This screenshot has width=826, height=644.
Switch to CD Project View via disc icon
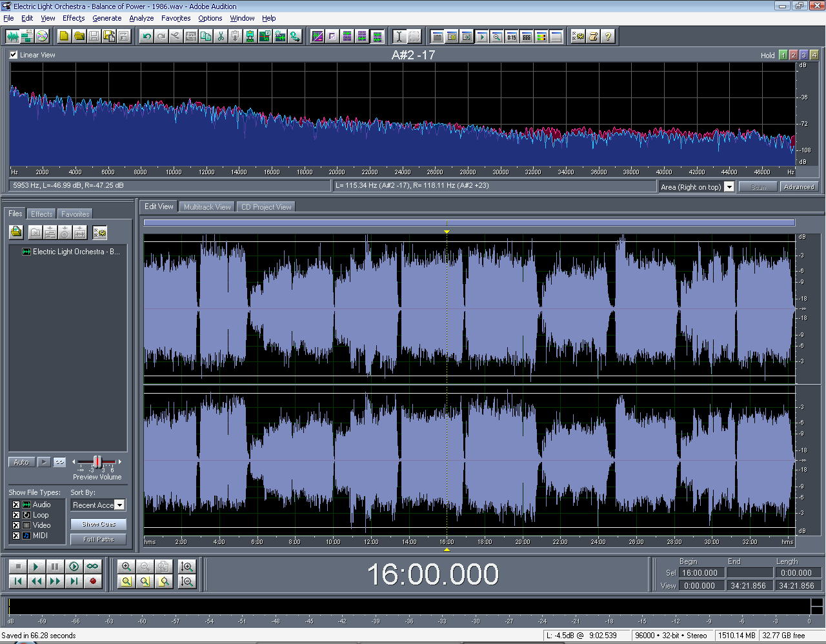[42, 36]
